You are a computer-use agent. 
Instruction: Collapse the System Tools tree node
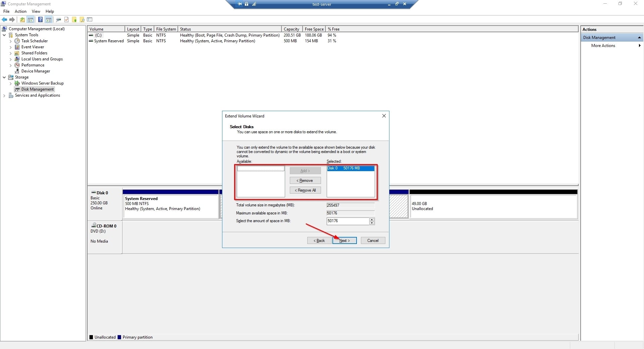tap(4, 35)
